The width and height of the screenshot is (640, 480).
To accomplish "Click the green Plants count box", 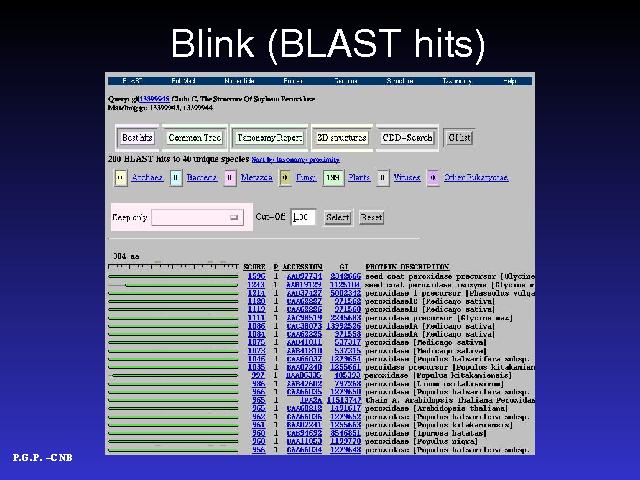I will (x=332, y=178).
